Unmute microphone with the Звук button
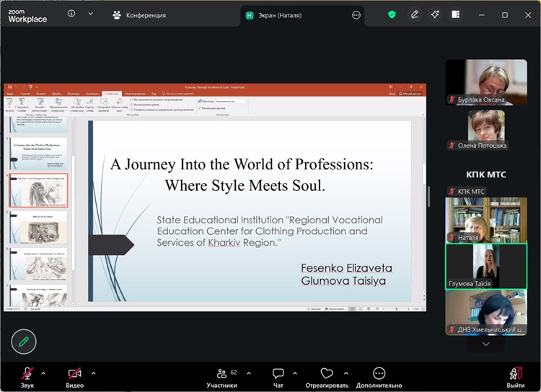Screen dimensions: 541x392 click(x=27, y=374)
